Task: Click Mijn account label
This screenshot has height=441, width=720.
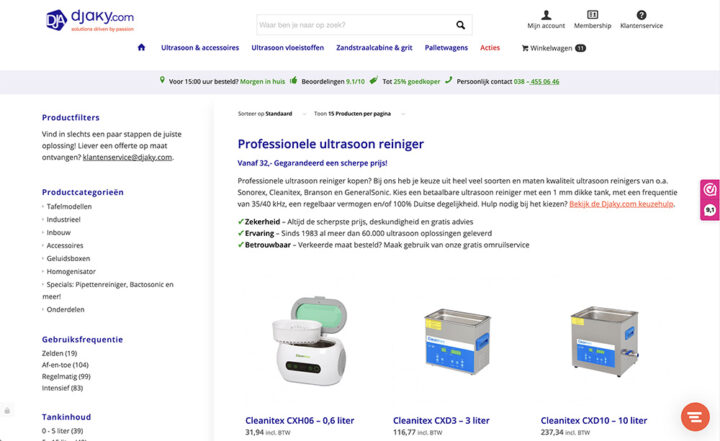Action: (546, 26)
